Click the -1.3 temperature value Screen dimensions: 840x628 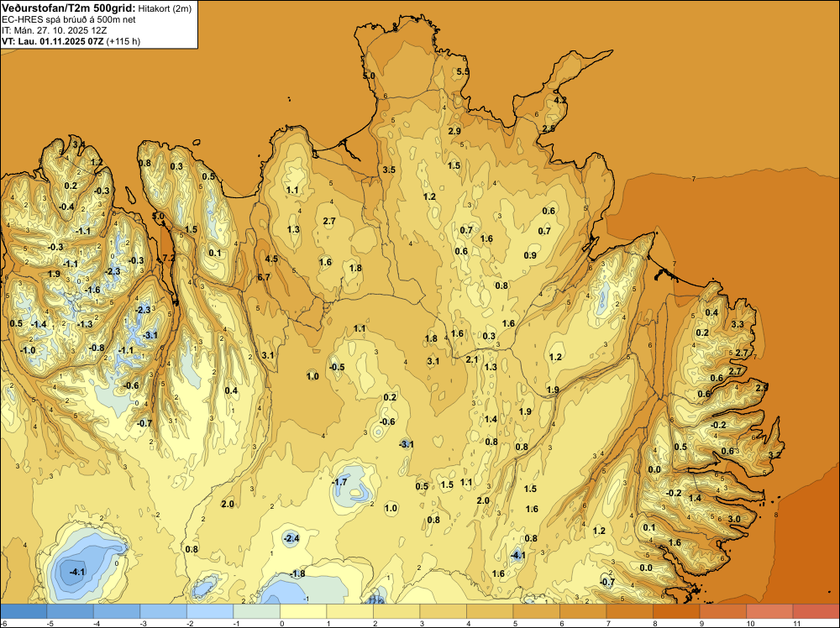point(85,324)
